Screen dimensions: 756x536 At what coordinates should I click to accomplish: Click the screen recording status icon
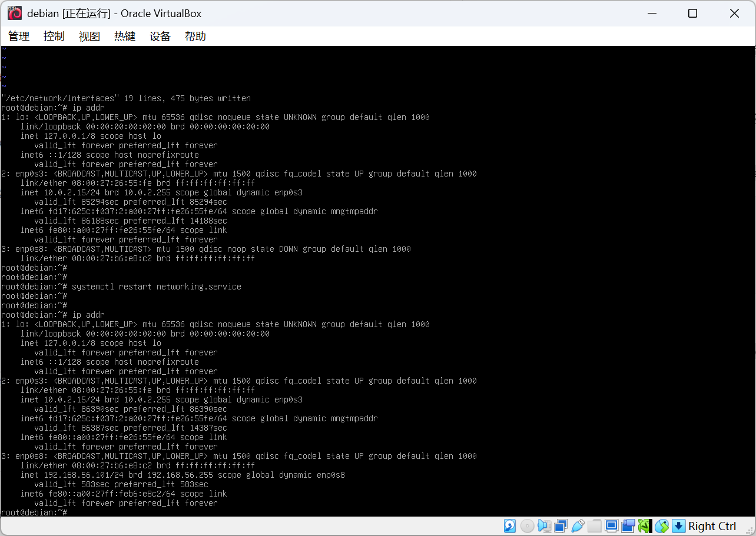[628, 526]
